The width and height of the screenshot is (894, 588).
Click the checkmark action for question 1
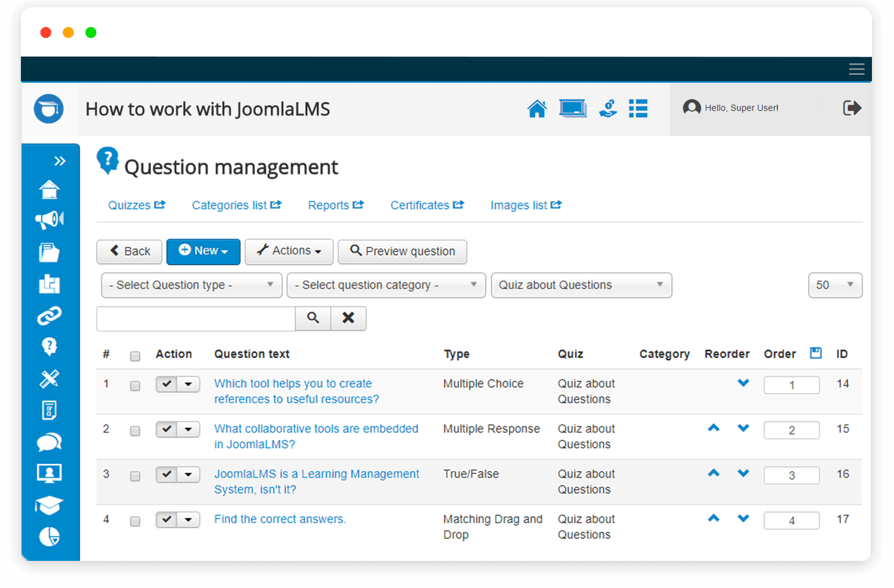tap(167, 384)
